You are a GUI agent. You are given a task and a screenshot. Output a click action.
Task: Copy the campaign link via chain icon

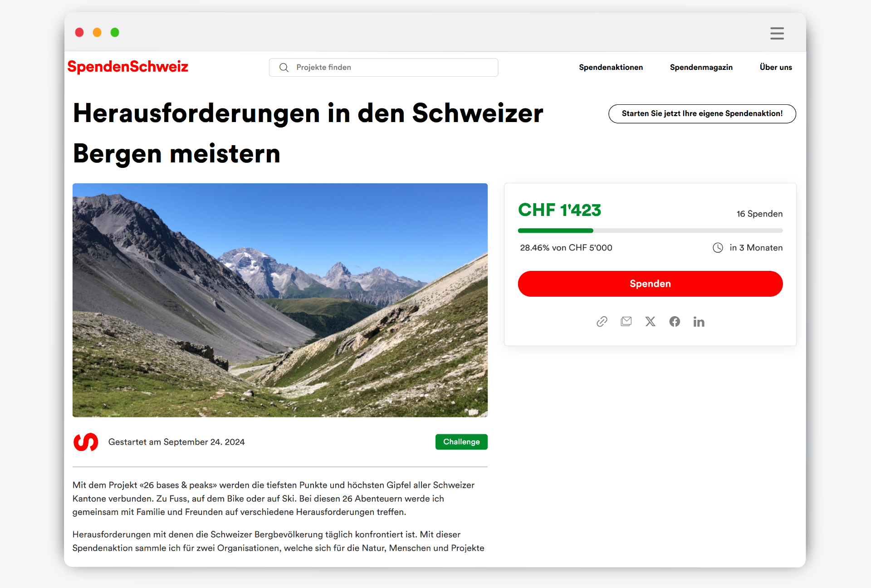coord(602,322)
